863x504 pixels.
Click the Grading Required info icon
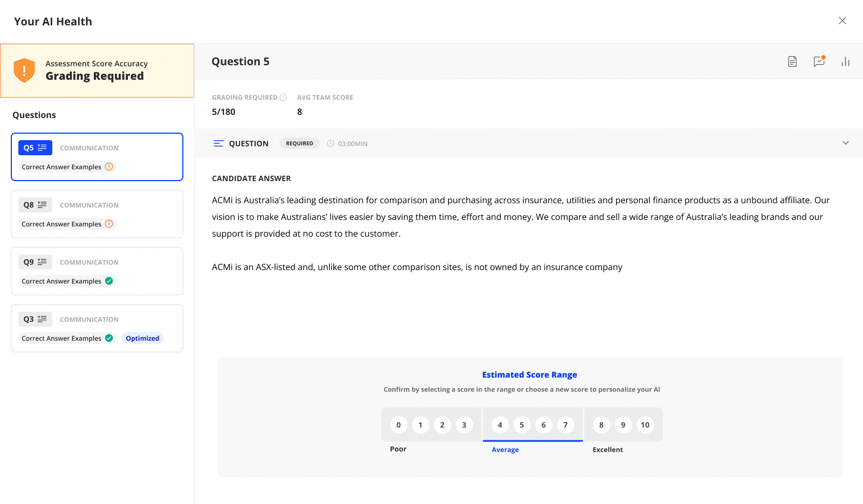tap(283, 98)
